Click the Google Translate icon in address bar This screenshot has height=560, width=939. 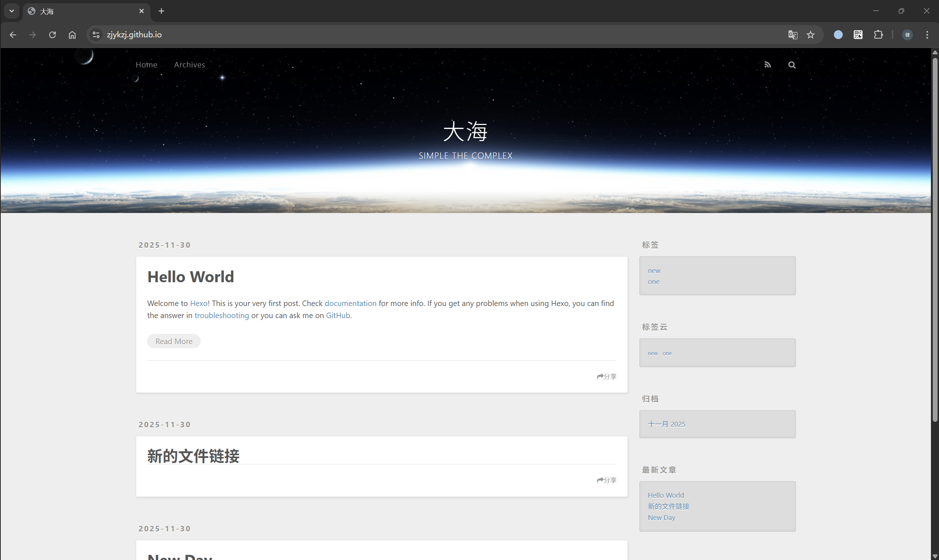coord(793,35)
